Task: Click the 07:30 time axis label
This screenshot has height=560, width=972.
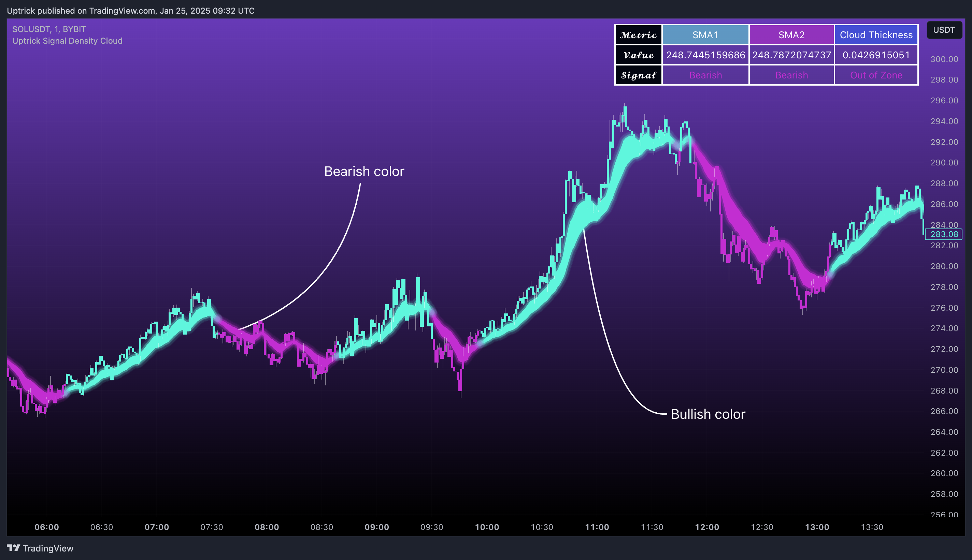Action: click(x=212, y=527)
